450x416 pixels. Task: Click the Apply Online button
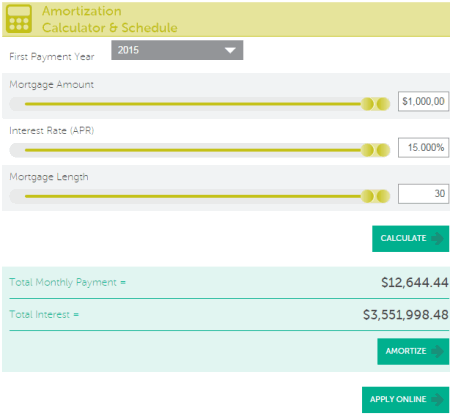[405, 400]
